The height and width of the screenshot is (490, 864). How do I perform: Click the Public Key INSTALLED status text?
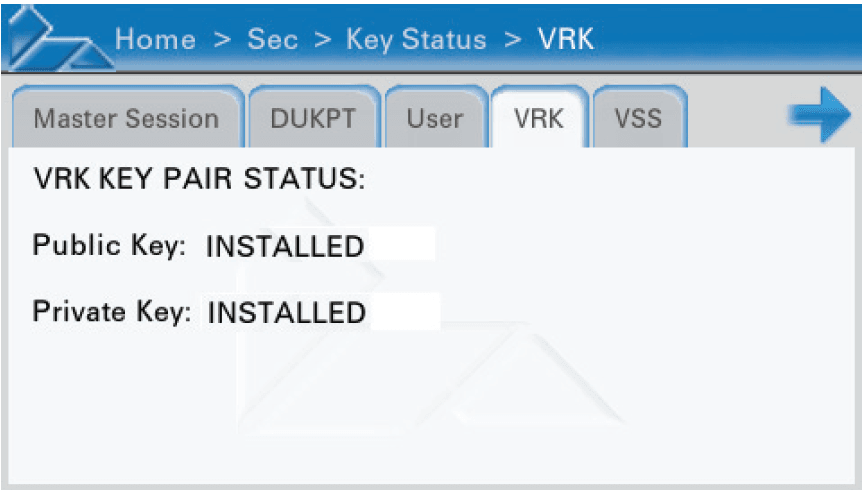284,247
